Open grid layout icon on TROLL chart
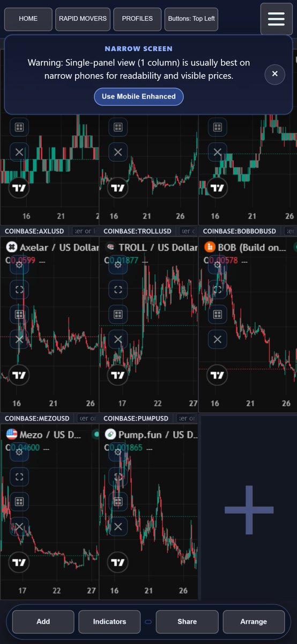This screenshot has height=644, width=297. (x=118, y=314)
